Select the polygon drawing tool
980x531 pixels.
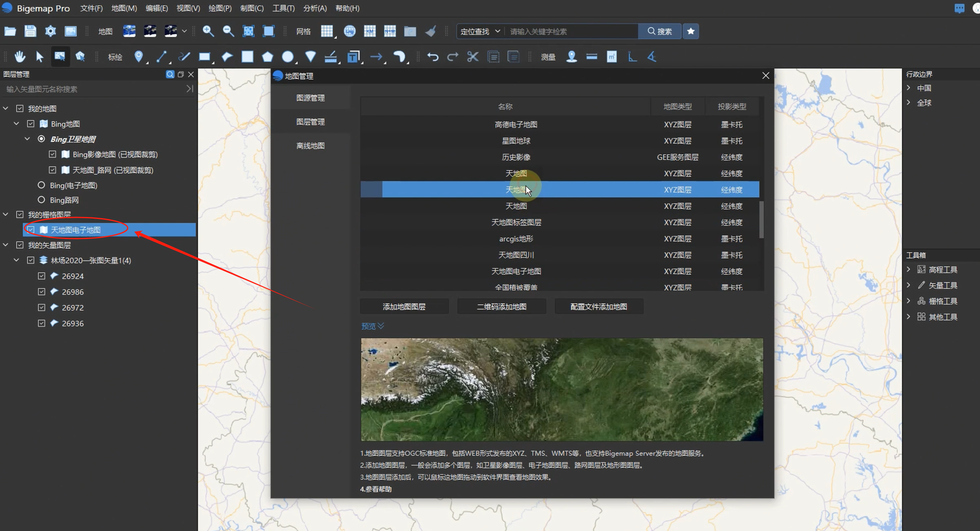point(268,57)
